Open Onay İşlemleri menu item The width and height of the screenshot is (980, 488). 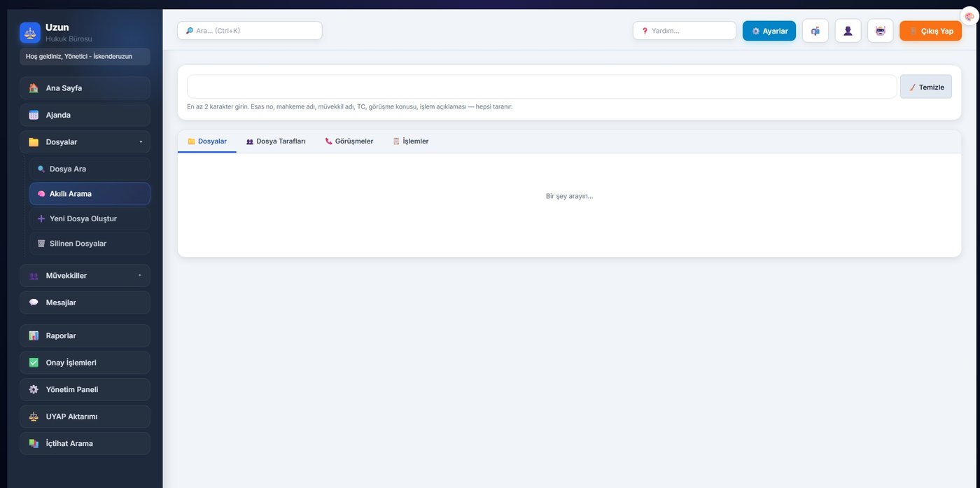[85, 363]
